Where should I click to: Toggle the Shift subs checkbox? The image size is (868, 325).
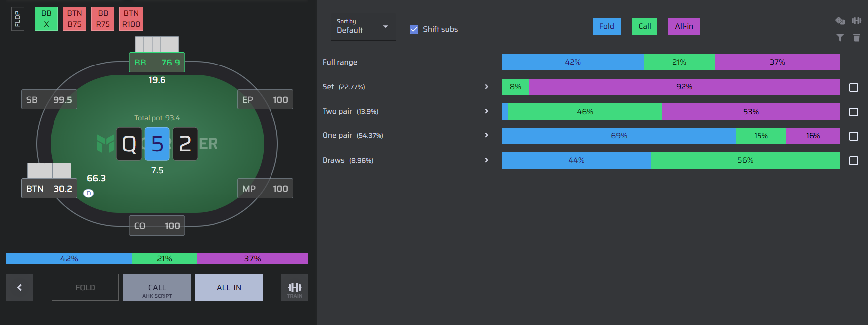tap(414, 29)
